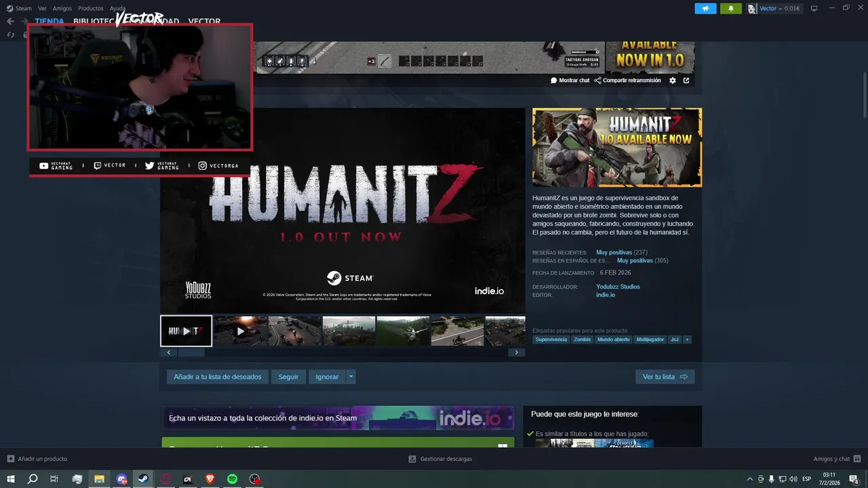
Task: Open OBS Studio from the taskbar
Action: [x=254, y=479]
